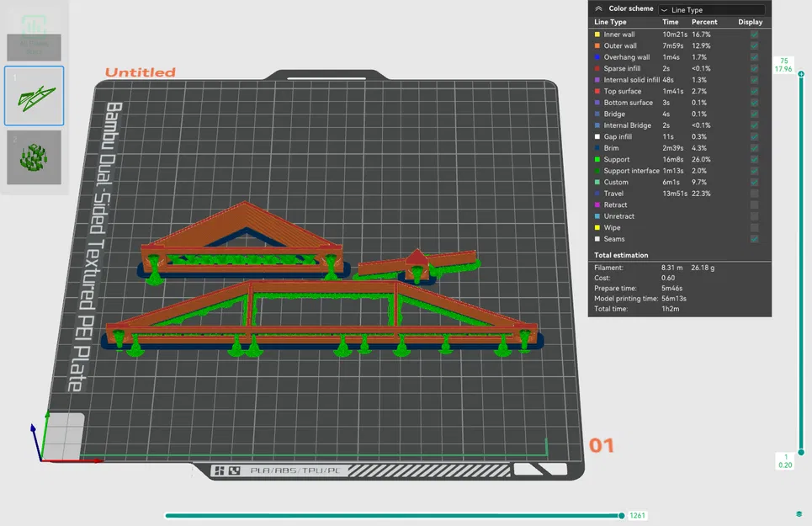
Task: Click the "Untitled" plate name
Action: pyautogui.click(x=141, y=72)
